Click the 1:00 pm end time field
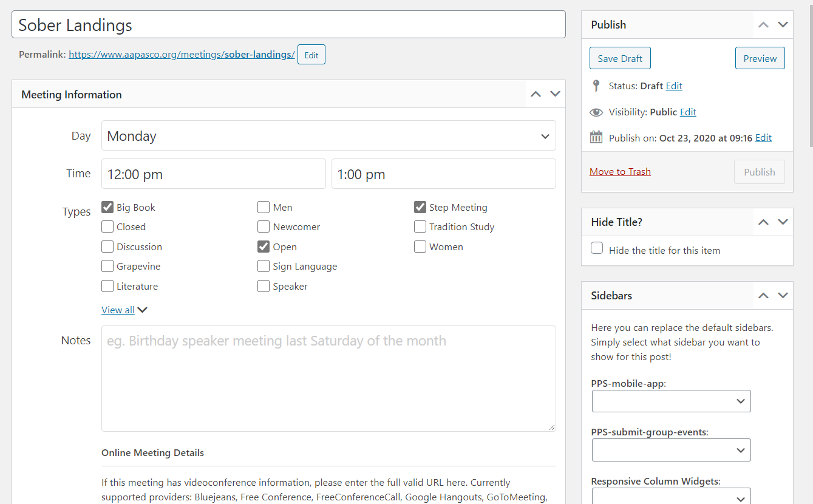 click(444, 174)
